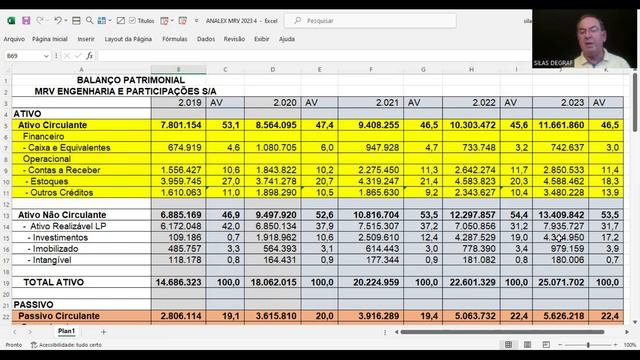Screen dimensions: 640x360
Task: Click the first red calendar-table icon
Action: [164, 20]
